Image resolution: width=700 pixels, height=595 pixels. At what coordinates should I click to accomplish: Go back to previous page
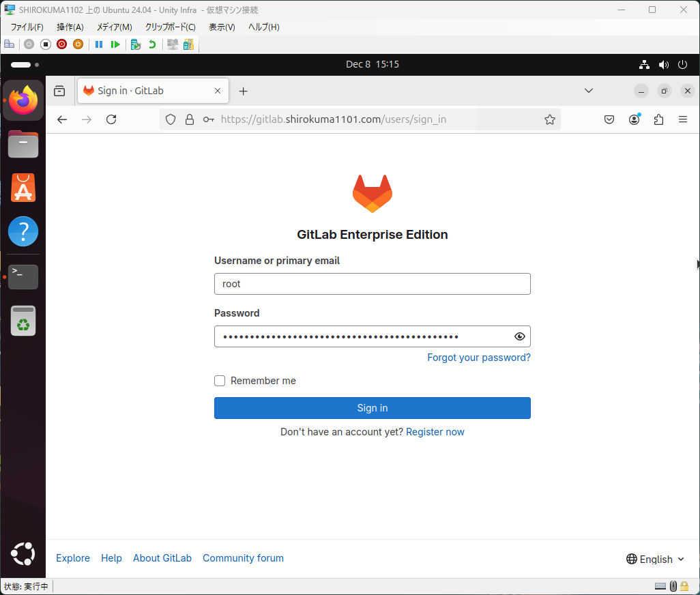click(x=62, y=119)
